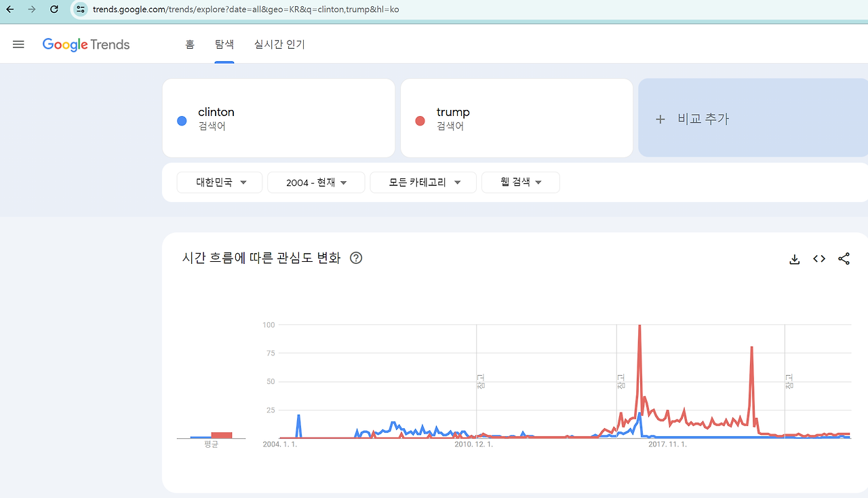This screenshot has height=498, width=868.
Task: Open the hamburger main menu
Action: pos(18,44)
